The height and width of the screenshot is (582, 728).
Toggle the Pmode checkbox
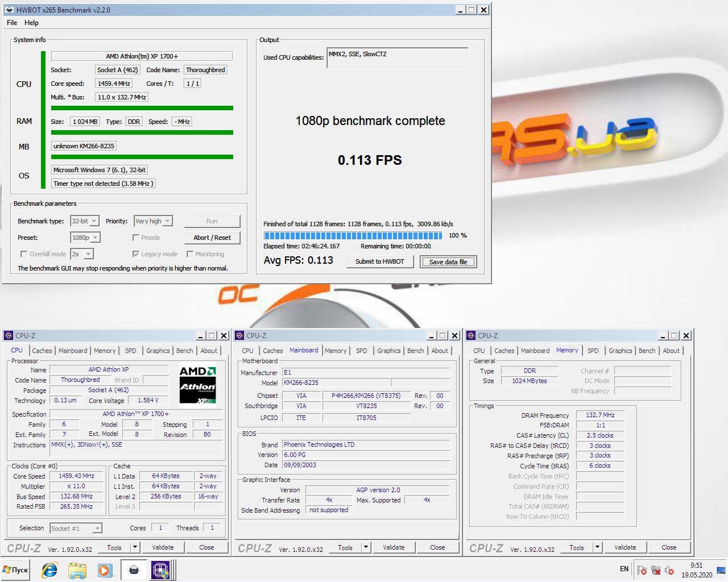(x=136, y=238)
